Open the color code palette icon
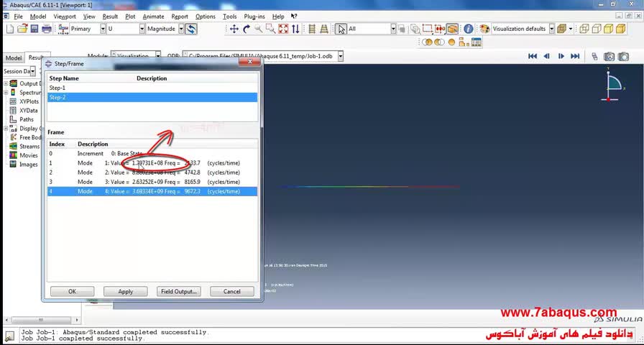 [x=484, y=29]
